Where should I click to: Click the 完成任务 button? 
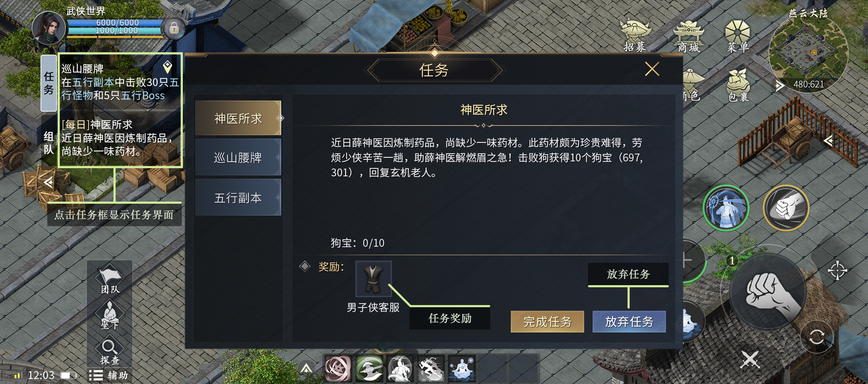tap(547, 322)
